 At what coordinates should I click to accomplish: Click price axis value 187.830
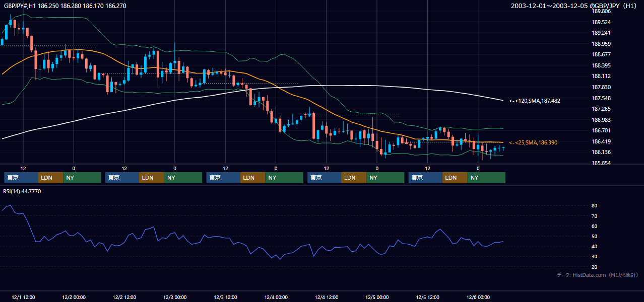point(601,87)
